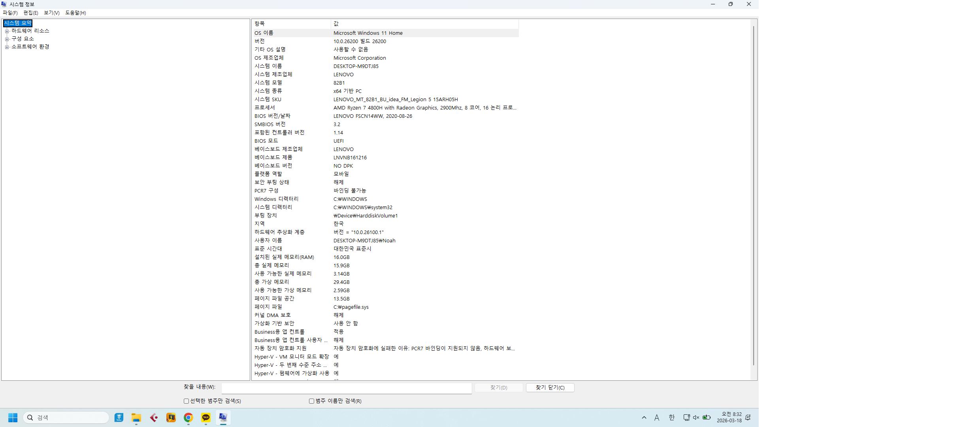Select the 설치된 실제 메모리(RAM) row
The image size is (980, 427).
click(386, 257)
